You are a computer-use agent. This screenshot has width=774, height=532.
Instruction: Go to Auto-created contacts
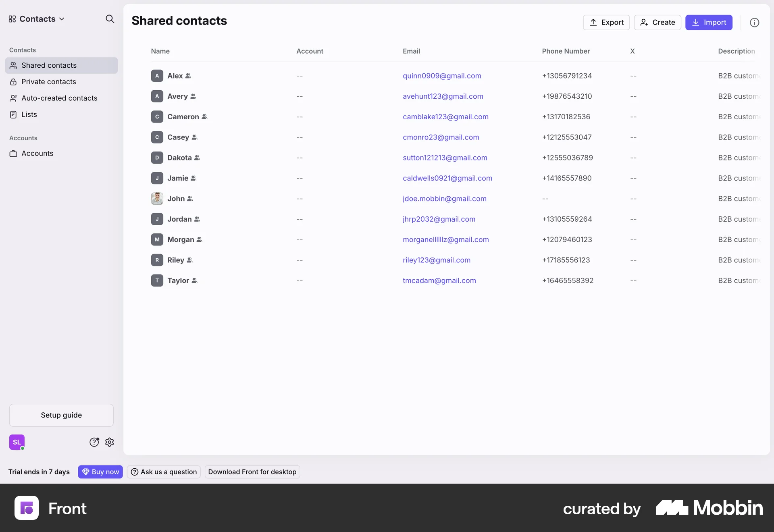click(x=59, y=98)
